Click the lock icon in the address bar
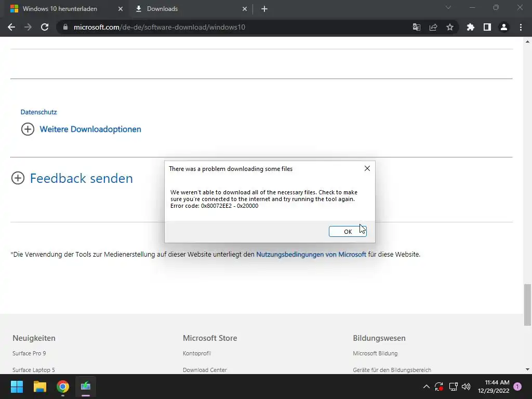 (x=65, y=27)
